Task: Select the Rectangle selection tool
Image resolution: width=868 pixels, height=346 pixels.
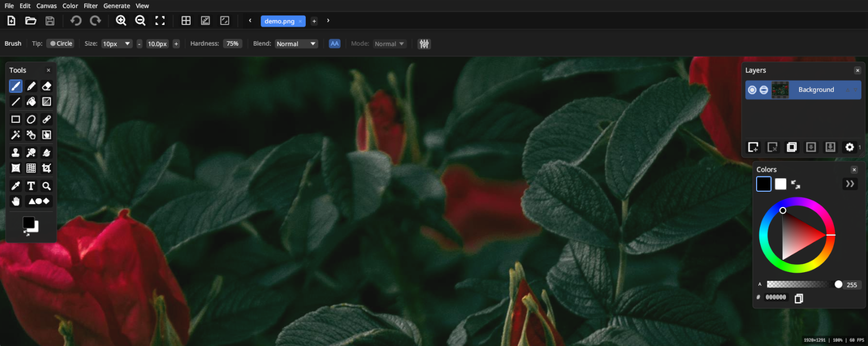Action: click(x=16, y=119)
